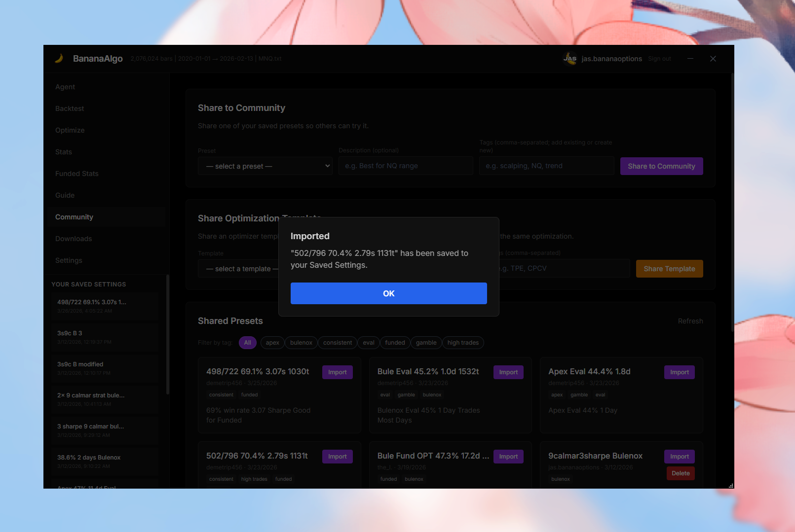Click the Share Template button
The height and width of the screenshot is (532, 795).
coord(669,268)
